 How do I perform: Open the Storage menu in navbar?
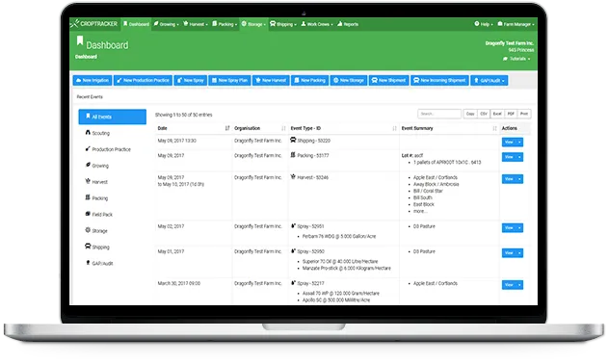[253, 24]
